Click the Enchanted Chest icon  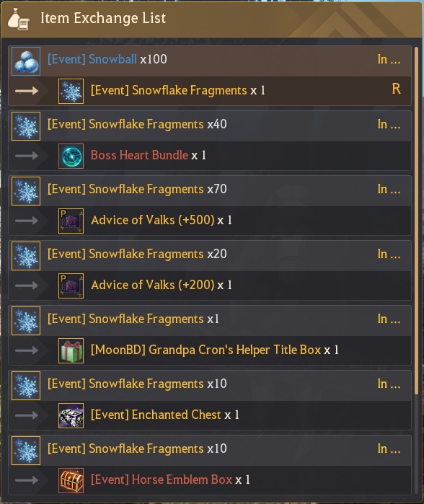(71, 415)
